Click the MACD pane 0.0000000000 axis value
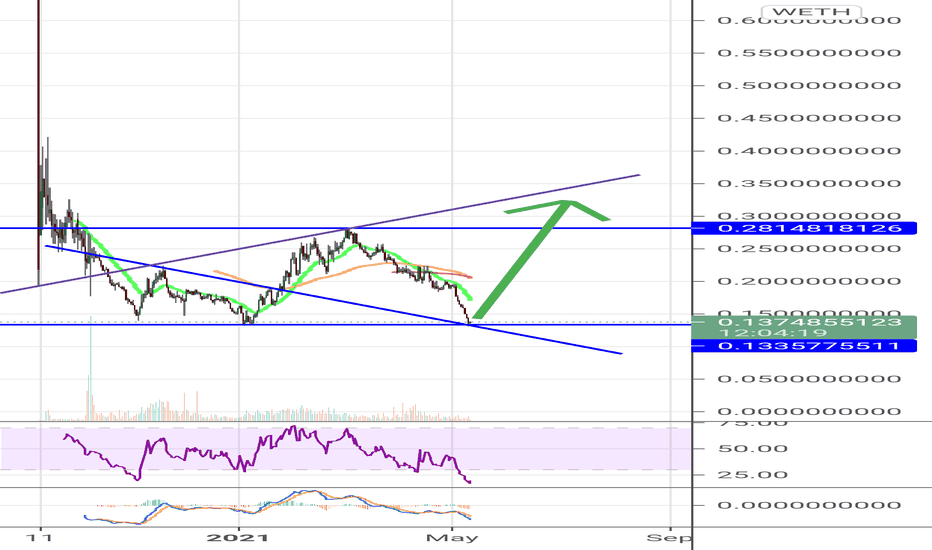Image resolution: width=932 pixels, height=550 pixels. coord(810,505)
